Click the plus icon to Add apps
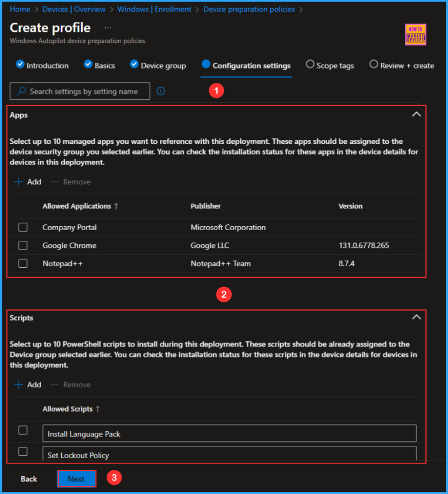 click(19, 182)
